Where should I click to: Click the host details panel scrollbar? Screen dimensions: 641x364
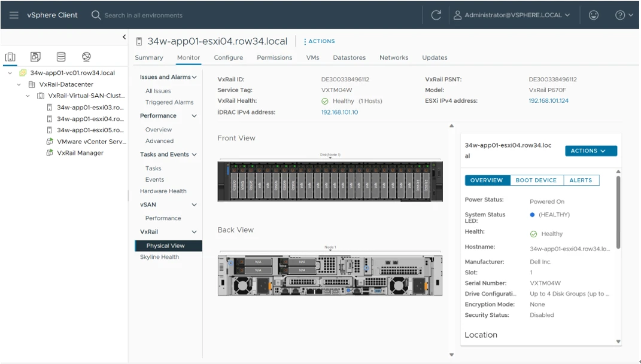pyautogui.click(x=618, y=212)
